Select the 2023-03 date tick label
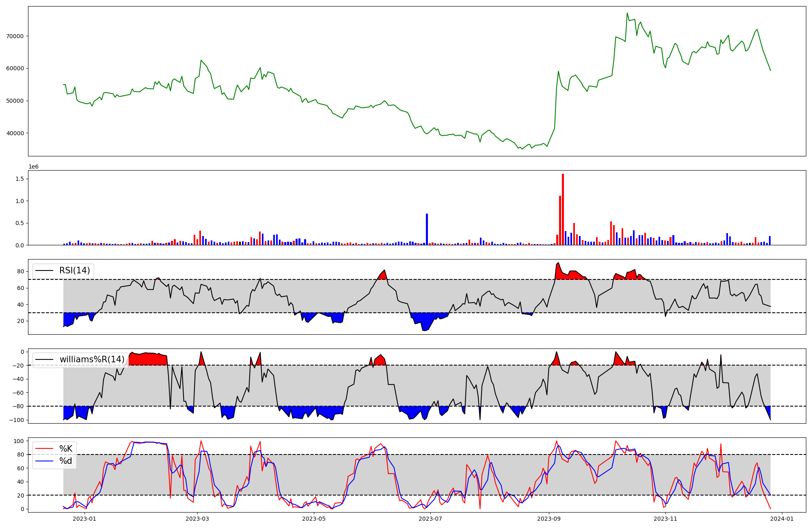This screenshot has width=812, height=528. click(x=197, y=519)
